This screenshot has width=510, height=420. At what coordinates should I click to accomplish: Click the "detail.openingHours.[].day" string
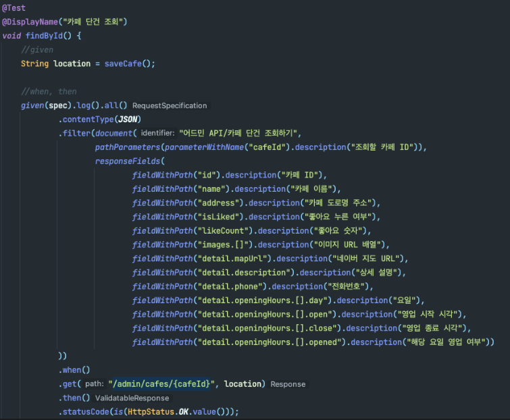tap(263, 300)
